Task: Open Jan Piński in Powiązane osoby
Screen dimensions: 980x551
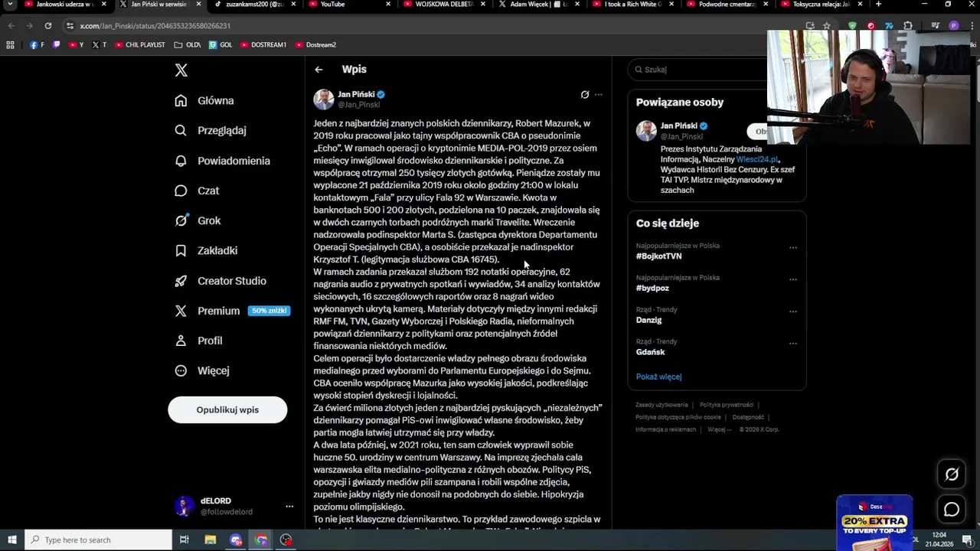Action: pyautogui.click(x=679, y=126)
